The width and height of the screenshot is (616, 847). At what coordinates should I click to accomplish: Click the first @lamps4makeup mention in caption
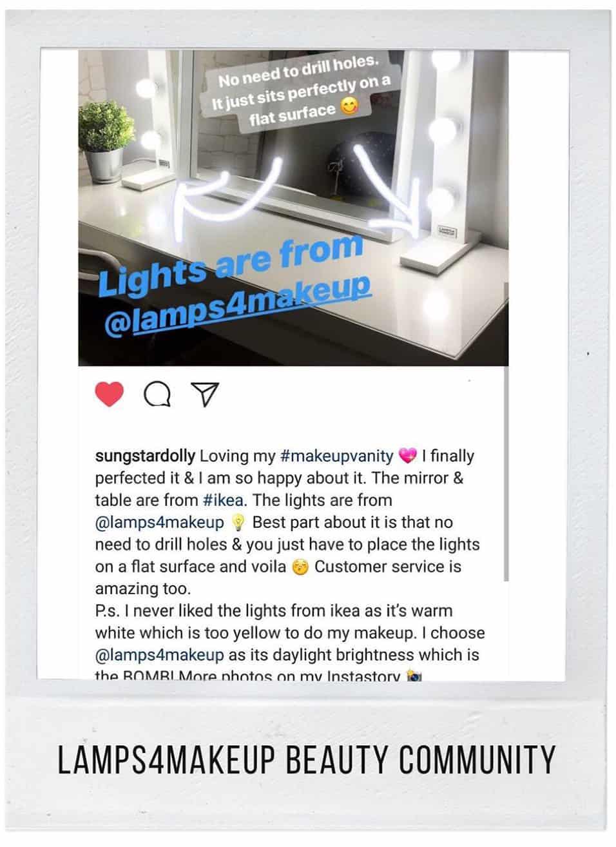click(x=160, y=522)
